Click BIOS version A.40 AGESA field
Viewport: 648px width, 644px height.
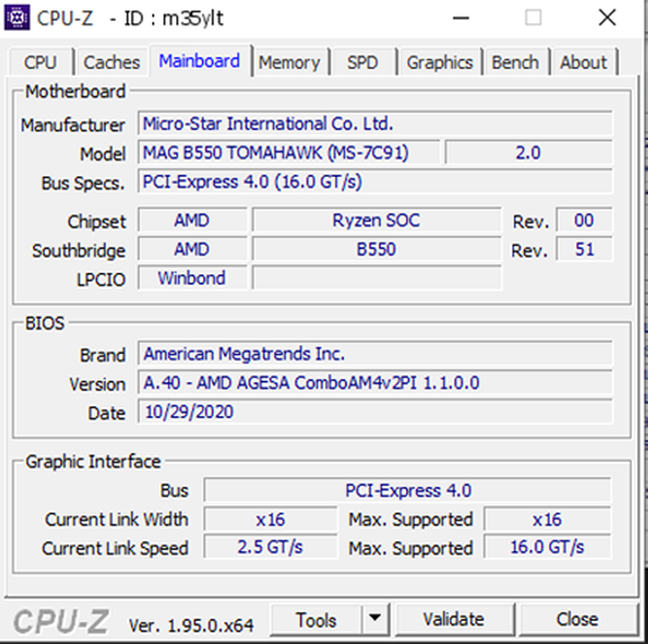[375, 382]
